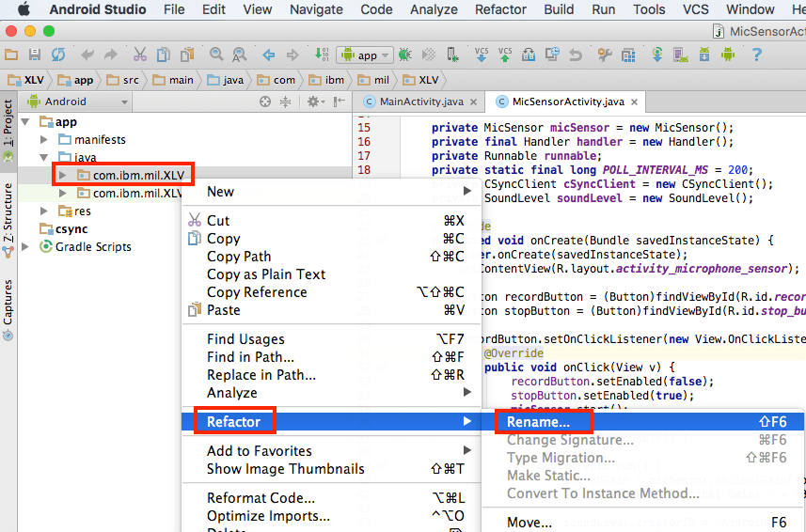
Task: Click the src breadcrumb
Action: click(123, 80)
